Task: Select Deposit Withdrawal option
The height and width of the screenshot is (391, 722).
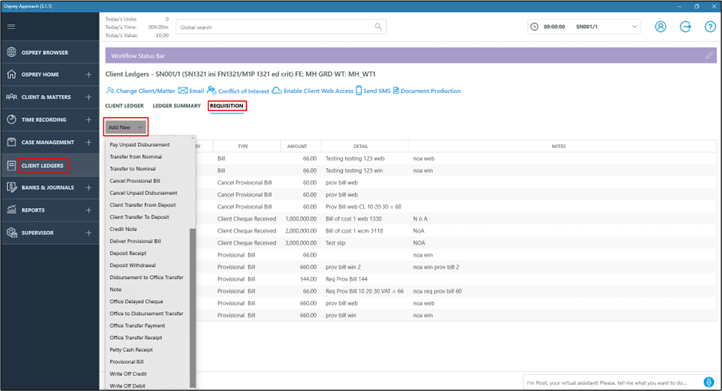Action: [133, 265]
